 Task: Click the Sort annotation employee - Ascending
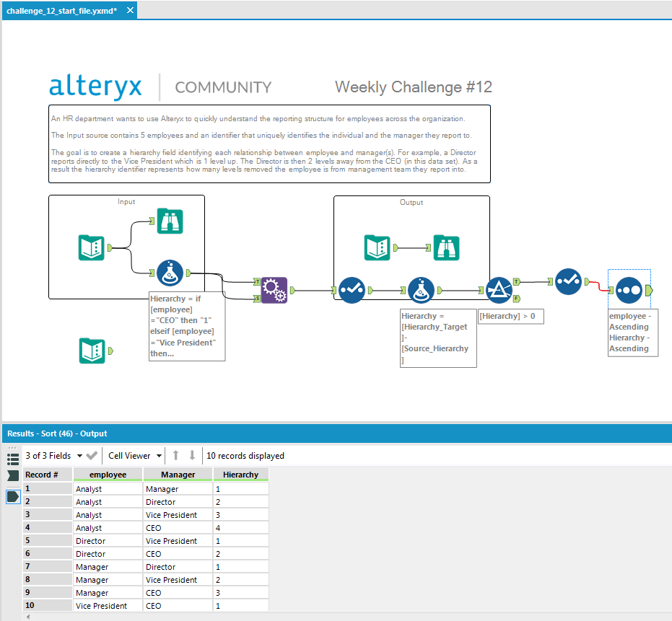pyautogui.click(x=632, y=332)
